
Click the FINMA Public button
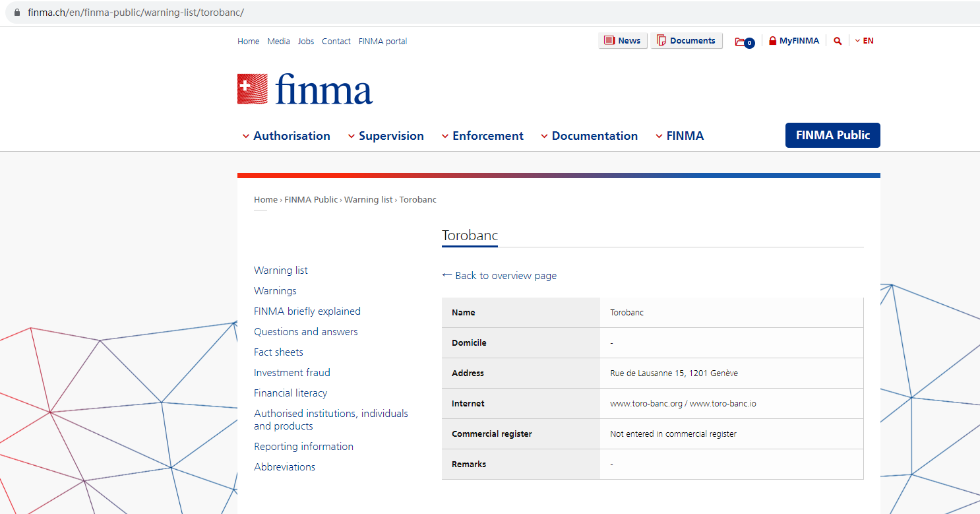click(833, 135)
